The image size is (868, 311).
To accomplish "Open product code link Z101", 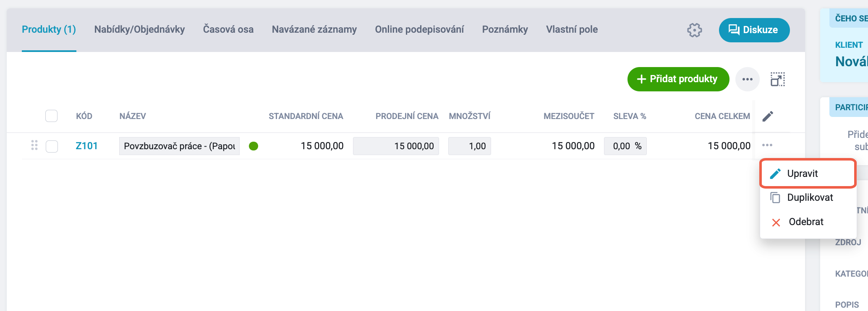I will pos(86,146).
